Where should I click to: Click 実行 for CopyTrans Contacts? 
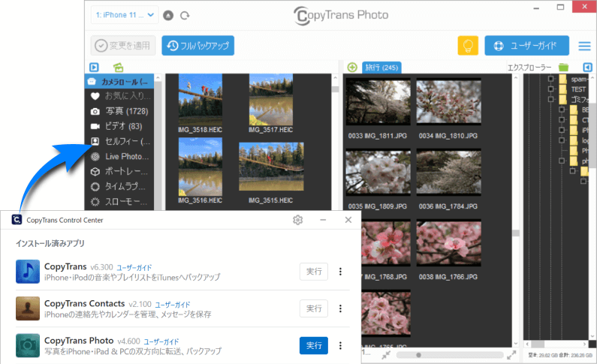click(x=314, y=308)
